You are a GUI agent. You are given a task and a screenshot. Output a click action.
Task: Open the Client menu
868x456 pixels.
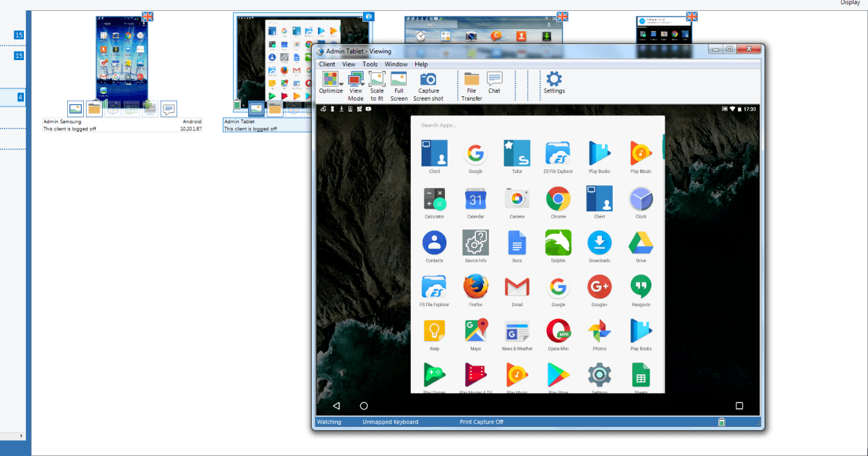click(327, 64)
